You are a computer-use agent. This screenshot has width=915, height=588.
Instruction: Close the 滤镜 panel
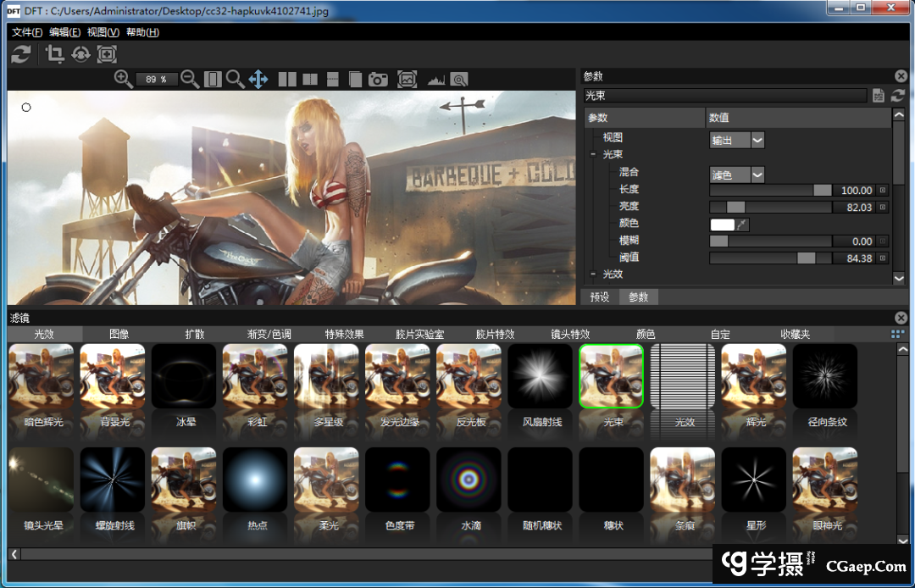point(901,318)
